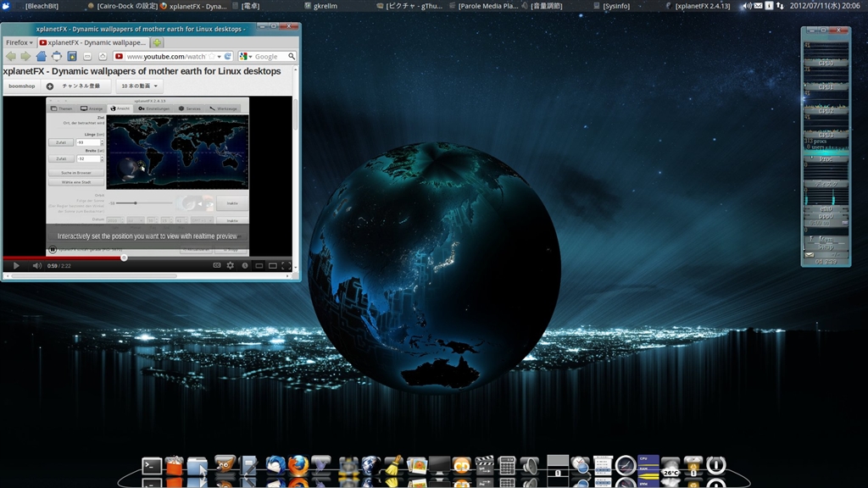Launch Firefox from the dock
This screenshot has height=488, width=868.
(298, 465)
